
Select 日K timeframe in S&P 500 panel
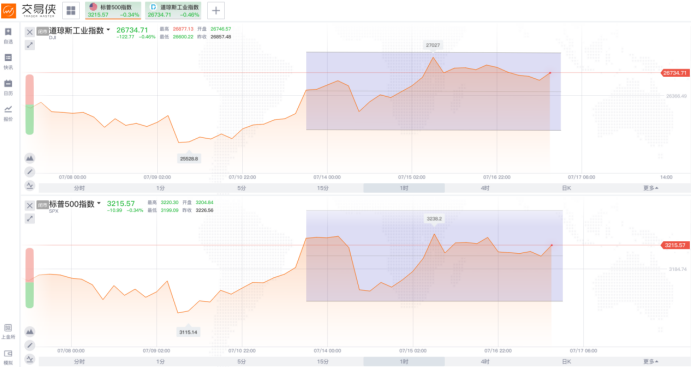[x=567, y=362]
